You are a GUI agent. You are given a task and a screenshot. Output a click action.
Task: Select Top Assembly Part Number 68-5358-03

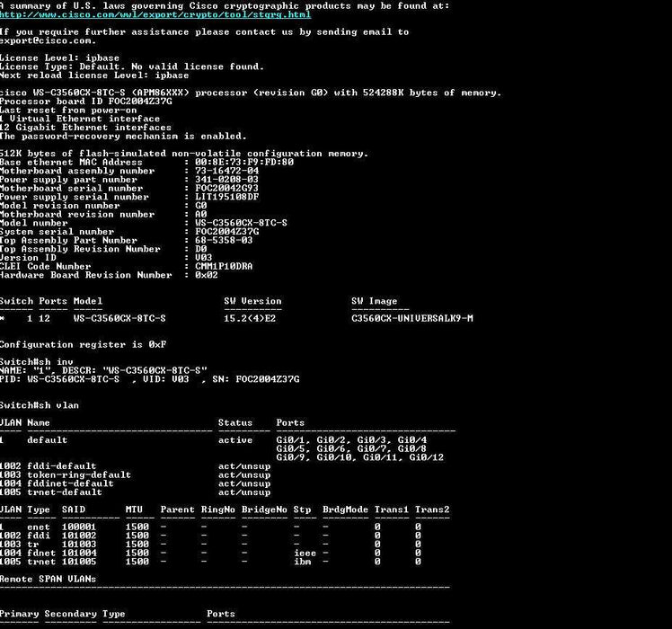pos(224,240)
